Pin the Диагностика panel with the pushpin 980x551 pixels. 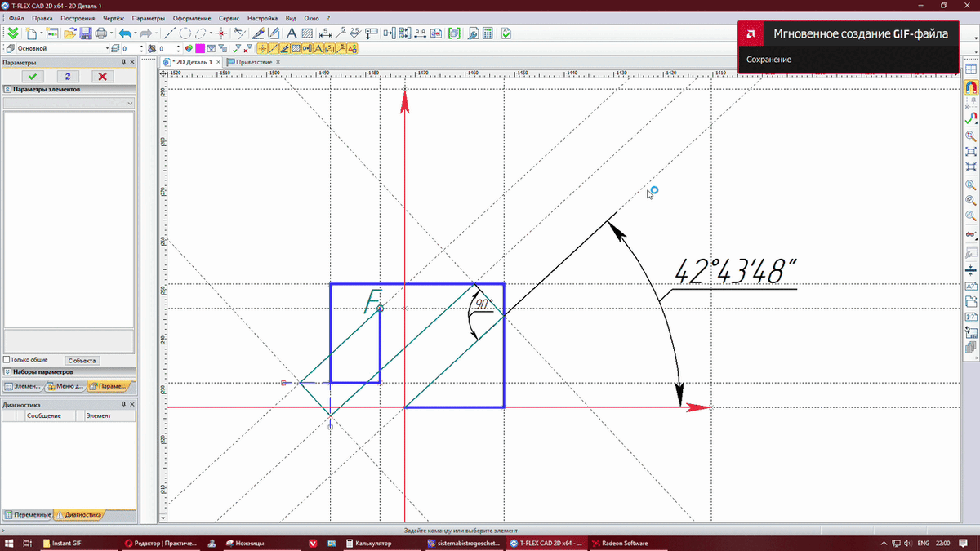(x=123, y=404)
